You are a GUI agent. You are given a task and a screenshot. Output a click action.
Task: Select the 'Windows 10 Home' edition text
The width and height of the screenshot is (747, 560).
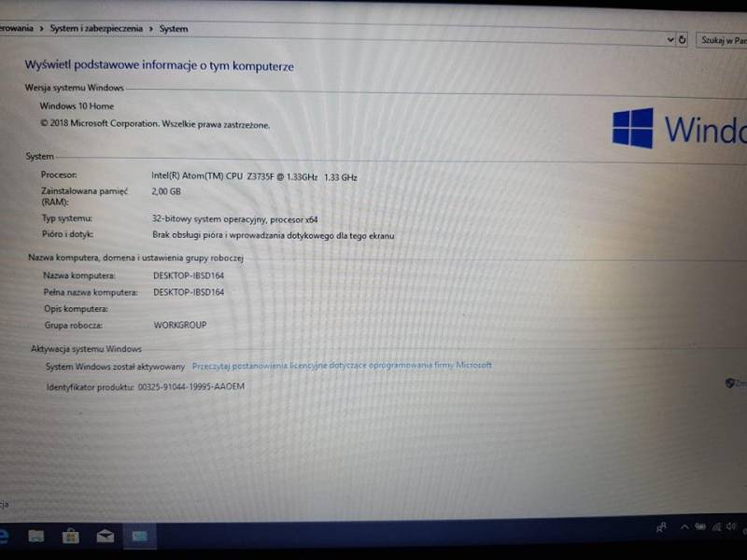pyautogui.click(x=77, y=106)
